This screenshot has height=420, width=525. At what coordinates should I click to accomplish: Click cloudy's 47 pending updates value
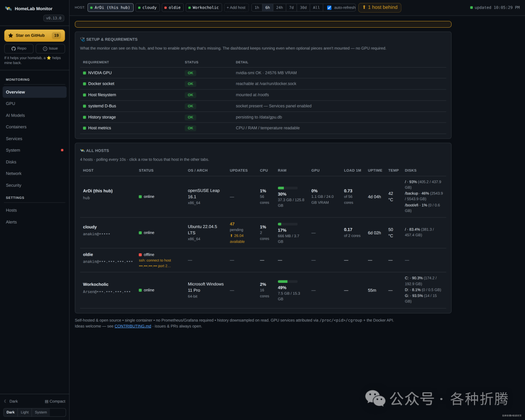coord(232,224)
